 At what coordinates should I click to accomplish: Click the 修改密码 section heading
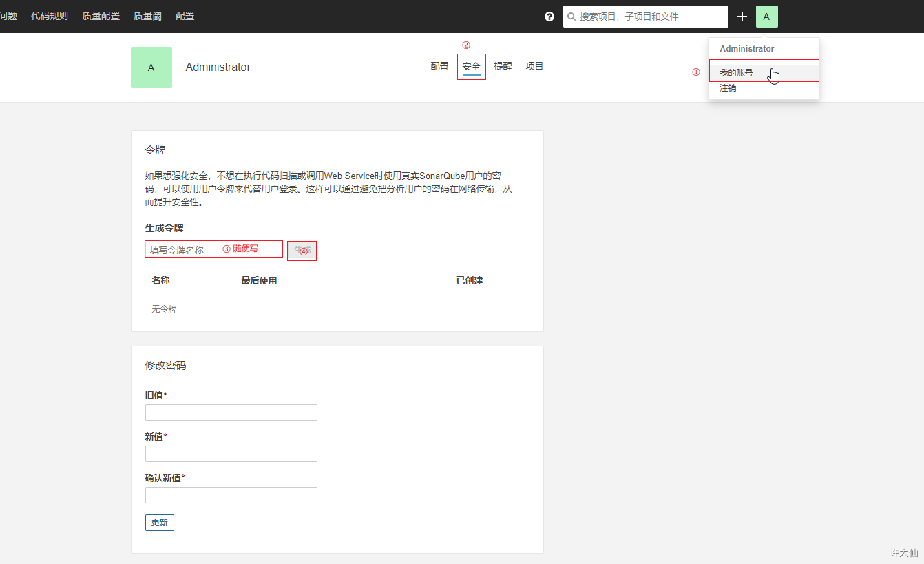coord(166,366)
